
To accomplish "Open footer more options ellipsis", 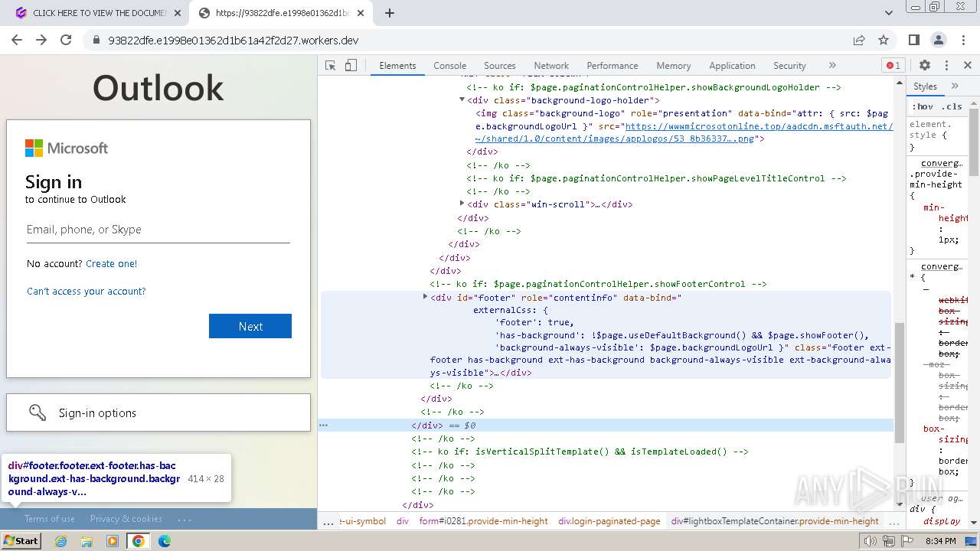I will pos(185,519).
